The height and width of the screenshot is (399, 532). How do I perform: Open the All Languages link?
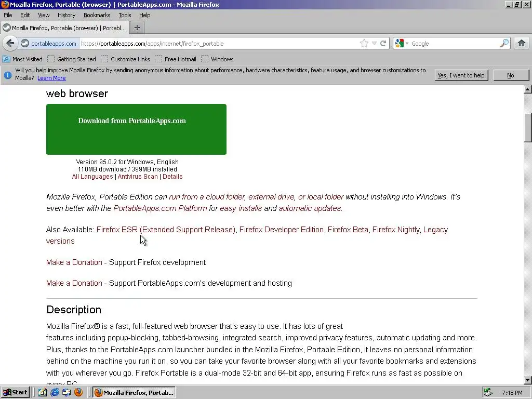92,177
